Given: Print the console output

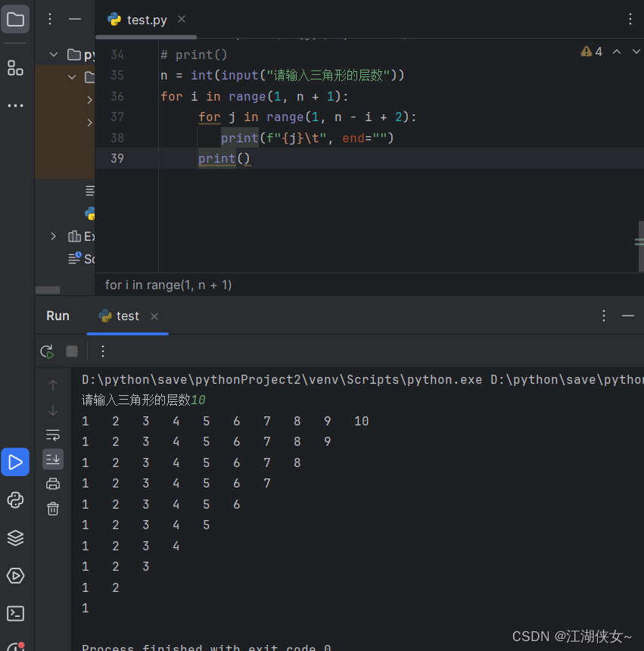Looking at the screenshot, I should coord(52,484).
